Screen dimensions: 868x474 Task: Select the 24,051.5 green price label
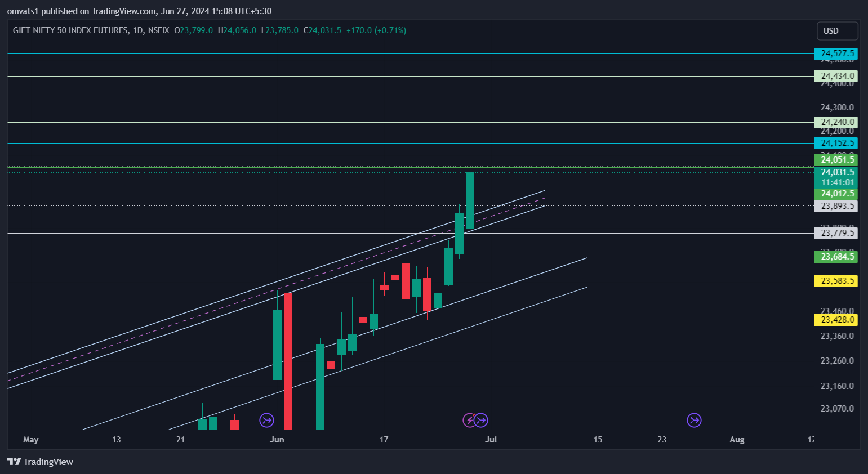[x=836, y=160]
